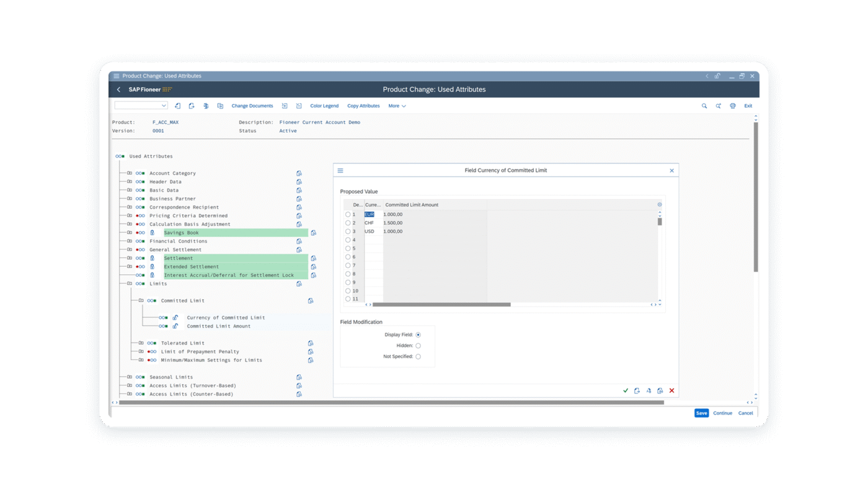The image size is (868, 489).
Task: Click the back arrow next to SAP Fioneer
Action: coord(118,89)
